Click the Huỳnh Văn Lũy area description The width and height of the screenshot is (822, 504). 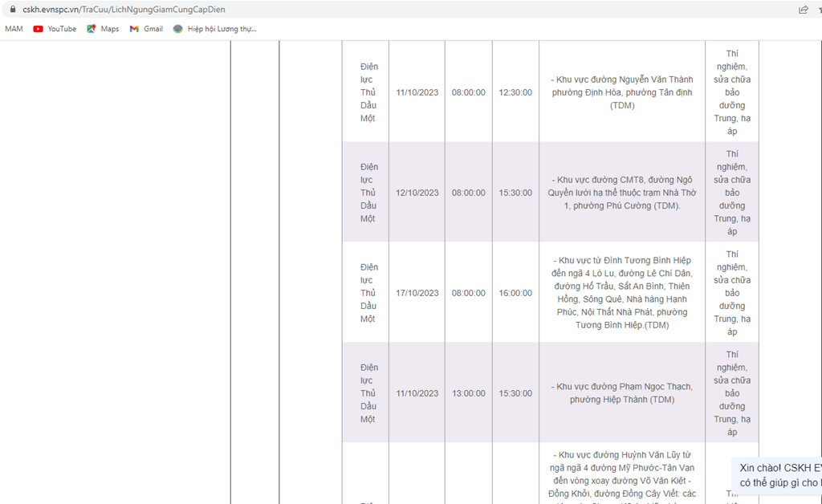click(x=622, y=474)
